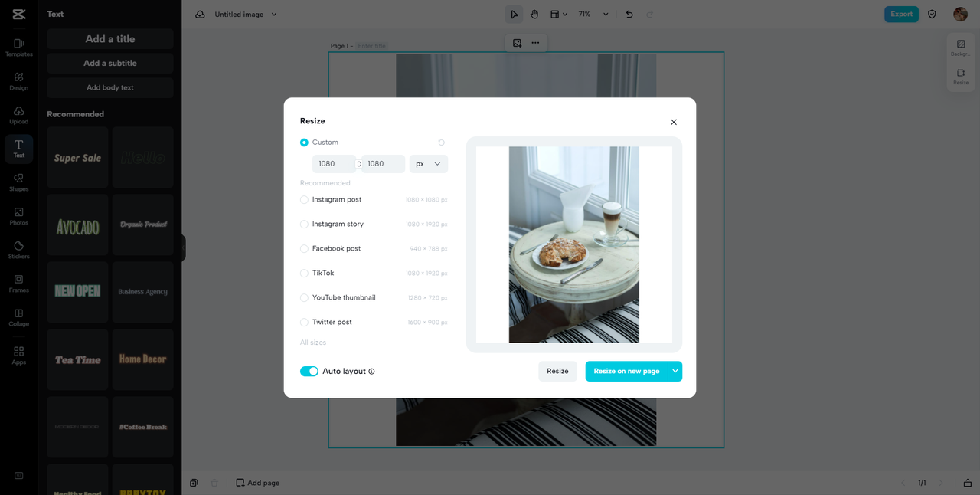Click the All sizes label

click(x=313, y=343)
